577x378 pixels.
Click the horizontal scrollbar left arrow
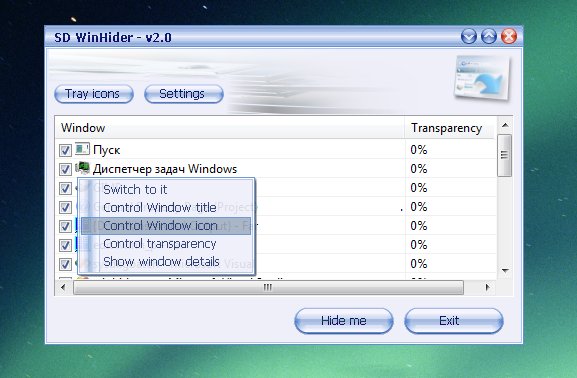[63, 287]
